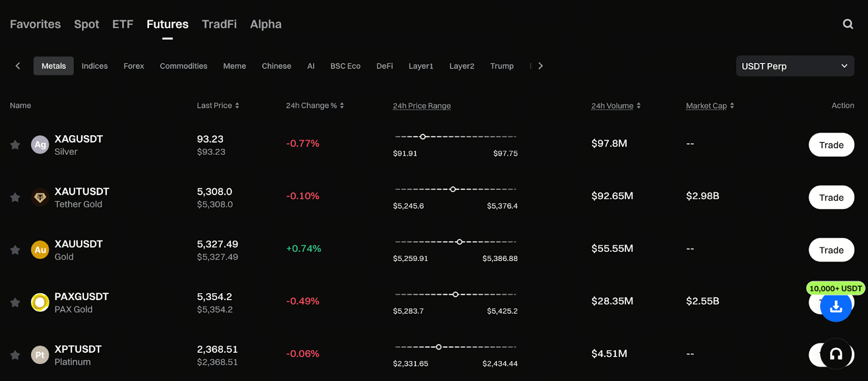This screenshot has width=868, height=381.
Task: Open the headset customer support icon
Action: [836, 354]
